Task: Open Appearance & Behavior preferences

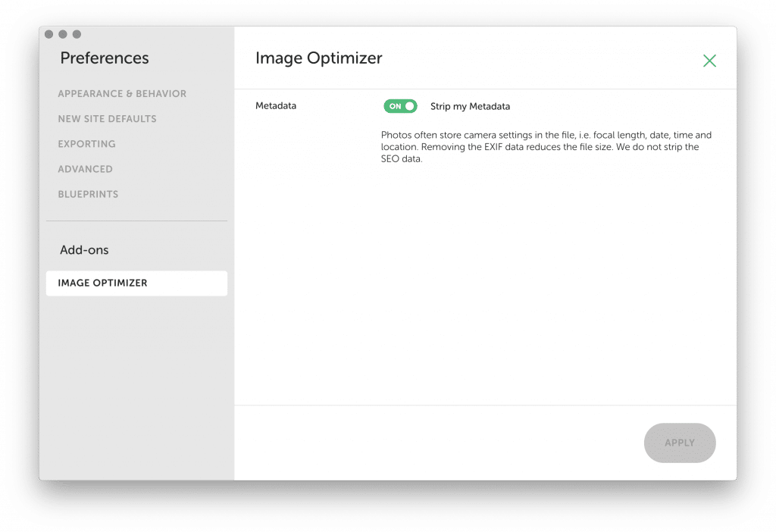Action: pos(122,93)
